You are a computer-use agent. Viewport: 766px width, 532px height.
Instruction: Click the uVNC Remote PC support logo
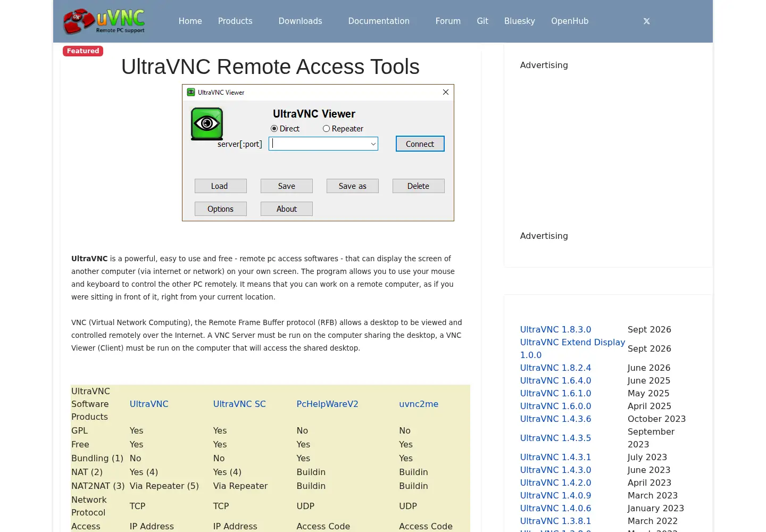click(104, 21)
